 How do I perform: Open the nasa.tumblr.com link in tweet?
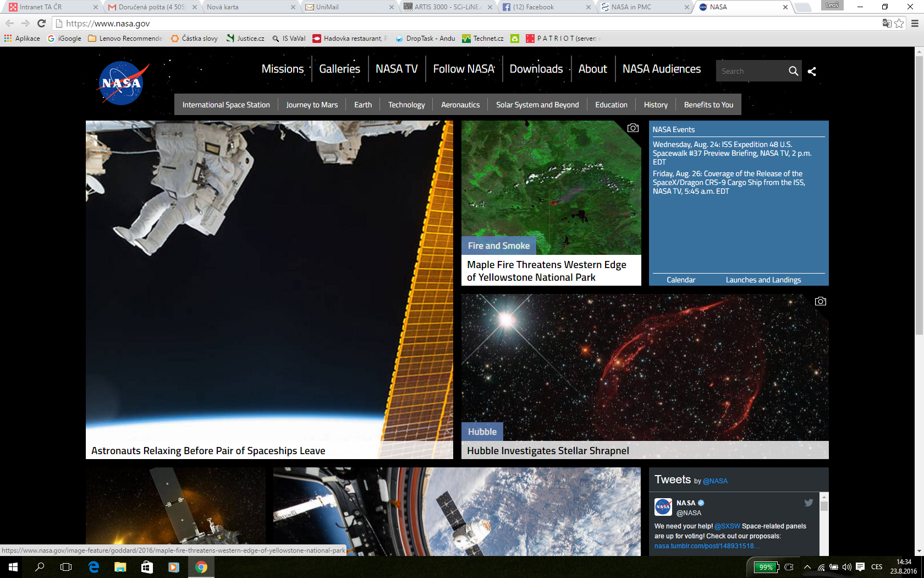(707, 546)
